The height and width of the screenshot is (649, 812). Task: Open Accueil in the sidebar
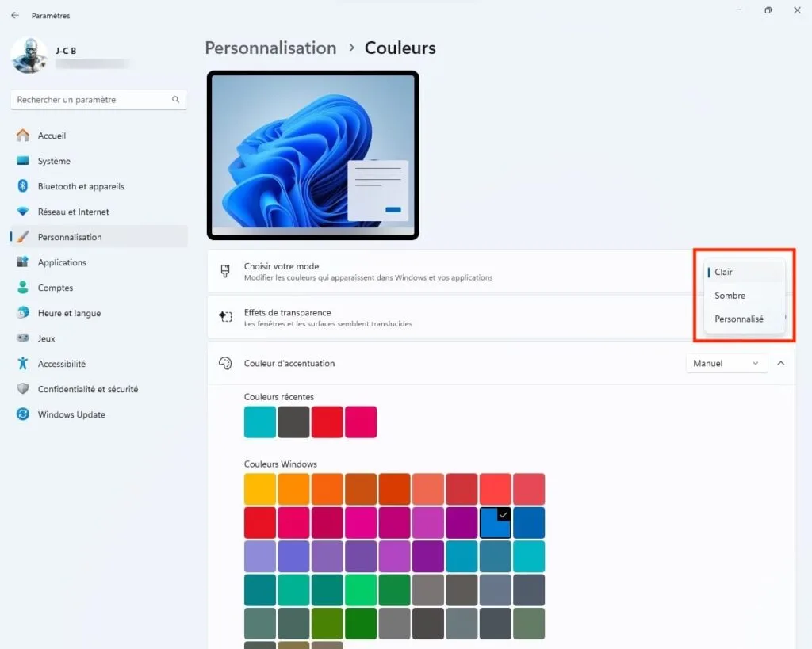98,135
